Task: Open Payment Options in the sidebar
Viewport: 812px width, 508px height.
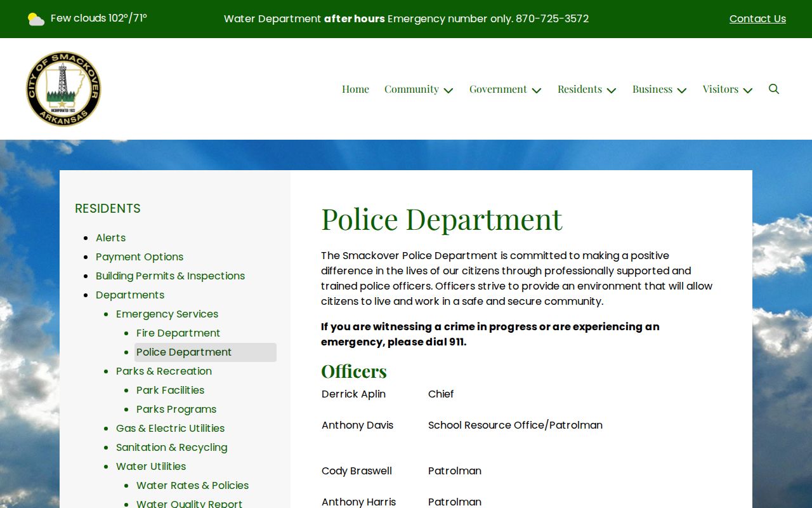Action: click(140, 257)
